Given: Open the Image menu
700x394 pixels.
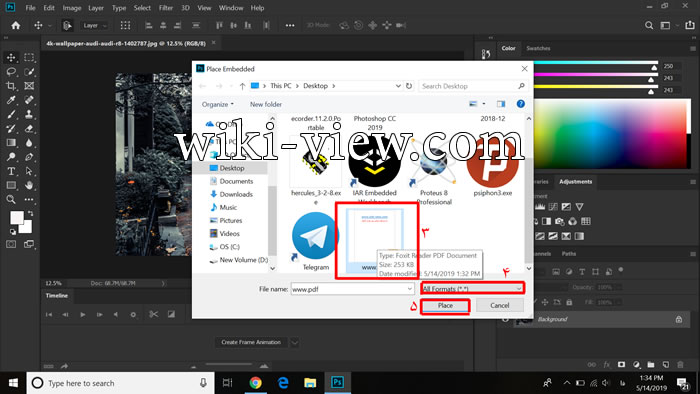Looking at the screenshot, I should click(72, 8).
